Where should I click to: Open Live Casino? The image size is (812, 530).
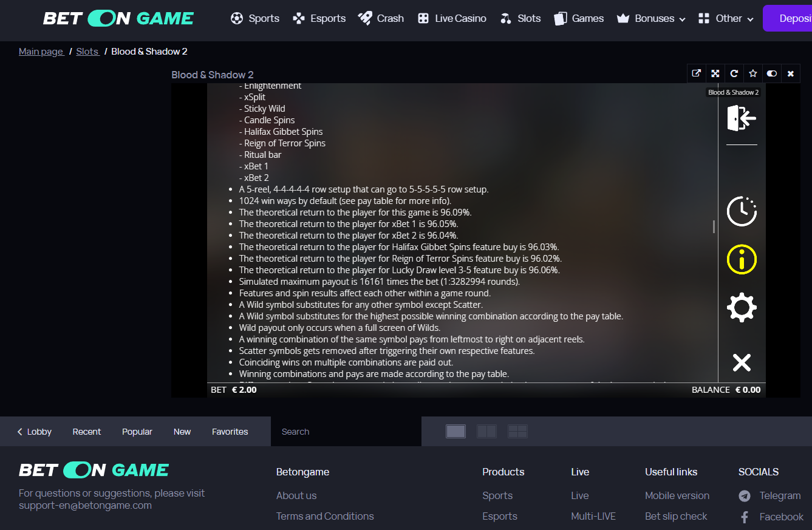tap(452, 18)
